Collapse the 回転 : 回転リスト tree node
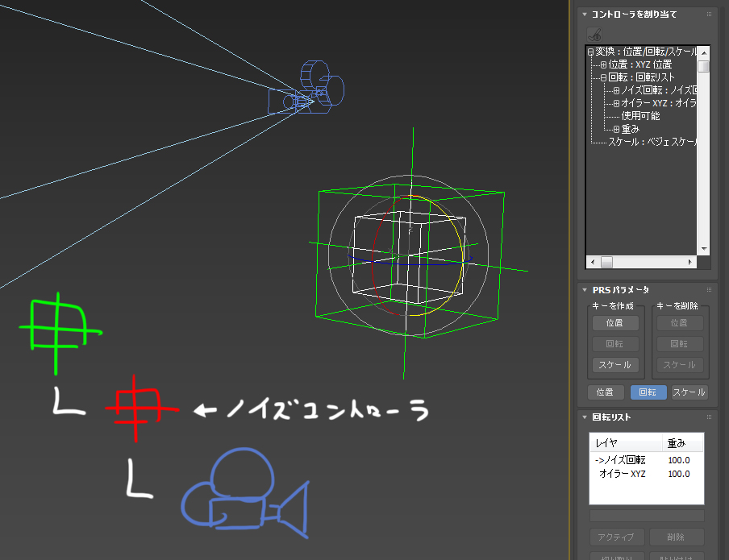This screenshot has height=560, width=729. click(x=603, y=77)
